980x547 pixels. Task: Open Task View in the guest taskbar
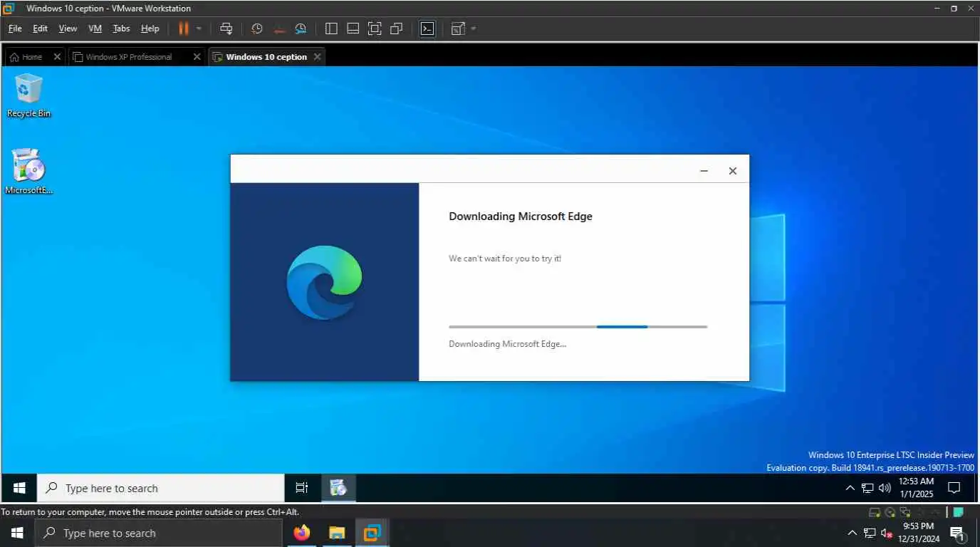[302, 488]
